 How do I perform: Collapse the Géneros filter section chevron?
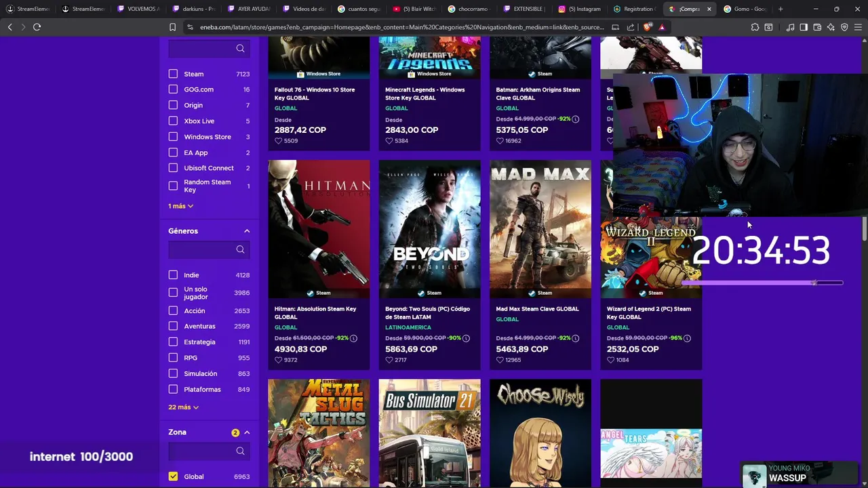[x=247, y=231]
